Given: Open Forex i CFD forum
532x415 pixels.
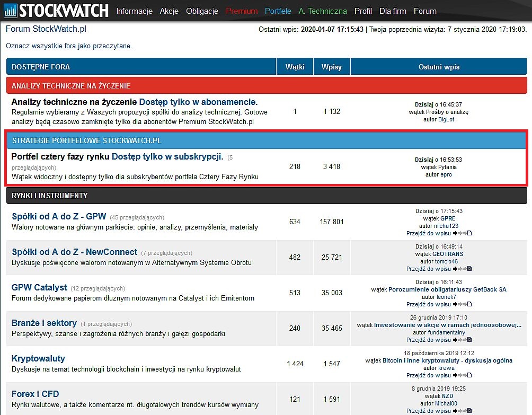Looking at the screenshot, I should click(36, 394).
